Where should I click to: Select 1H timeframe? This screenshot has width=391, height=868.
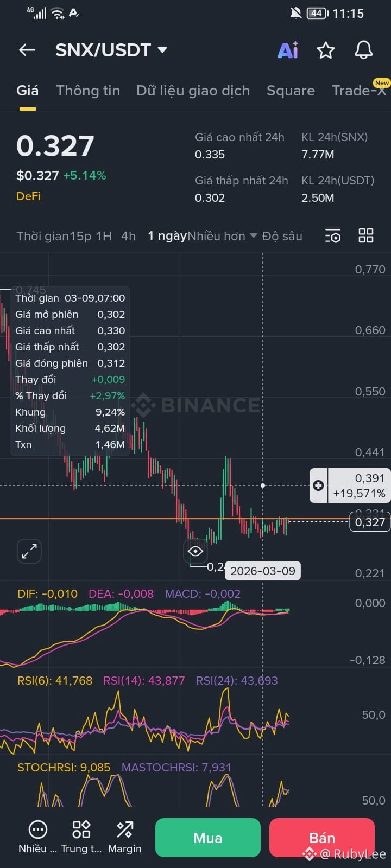(104, 236)
